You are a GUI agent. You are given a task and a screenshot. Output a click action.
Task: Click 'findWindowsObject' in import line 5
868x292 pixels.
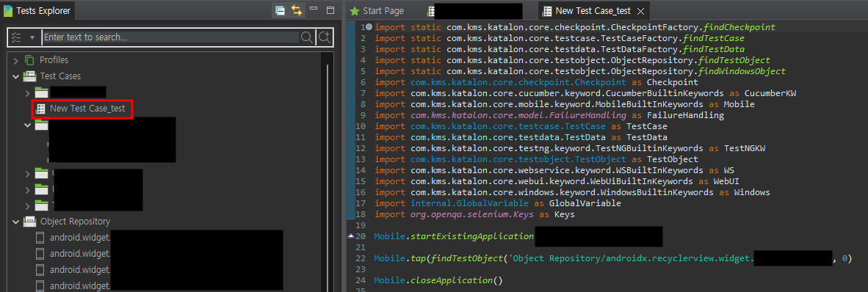742,71
